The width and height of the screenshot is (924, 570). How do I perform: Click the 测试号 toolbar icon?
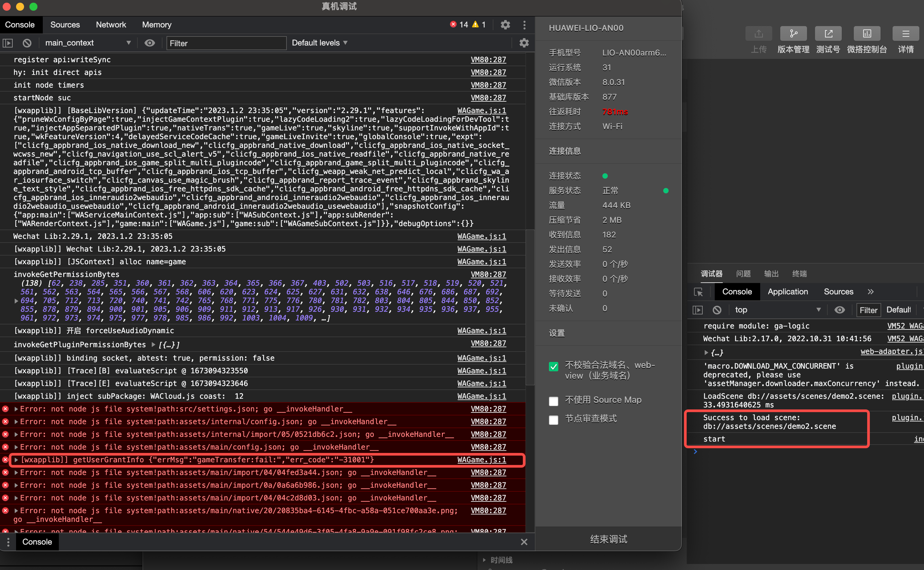pyautogui.click(x=828, y=34)
